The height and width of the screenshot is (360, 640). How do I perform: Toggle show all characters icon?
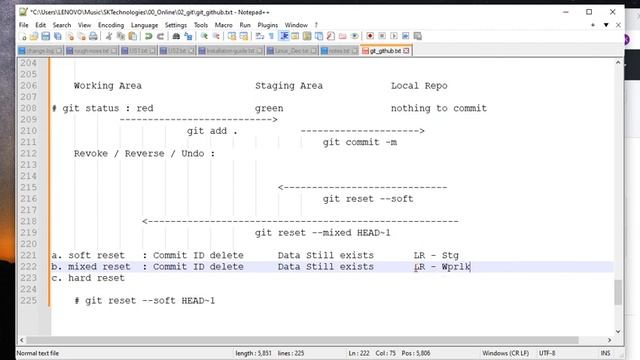coord(271,36)
